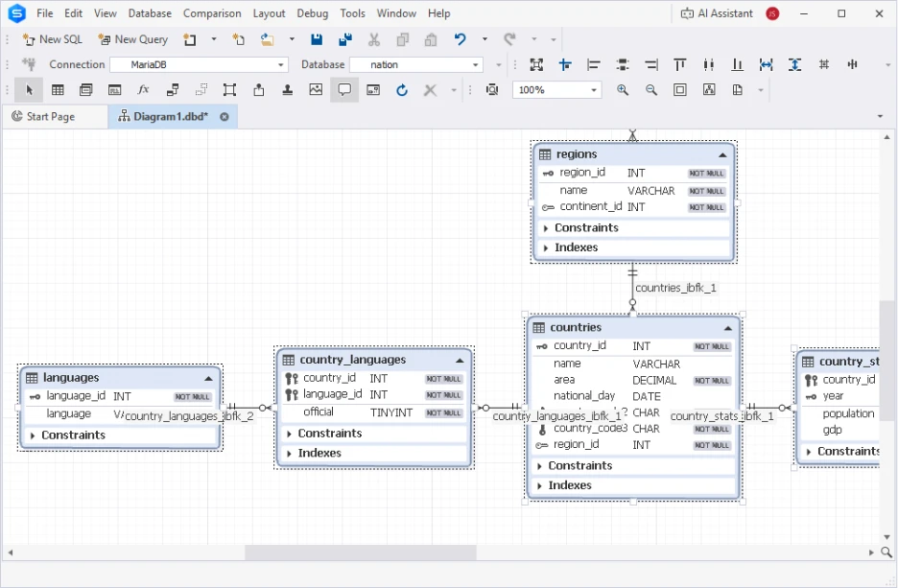Select the pointer arrow tool
Screen dimensions: 898x588
pos(29,90)
